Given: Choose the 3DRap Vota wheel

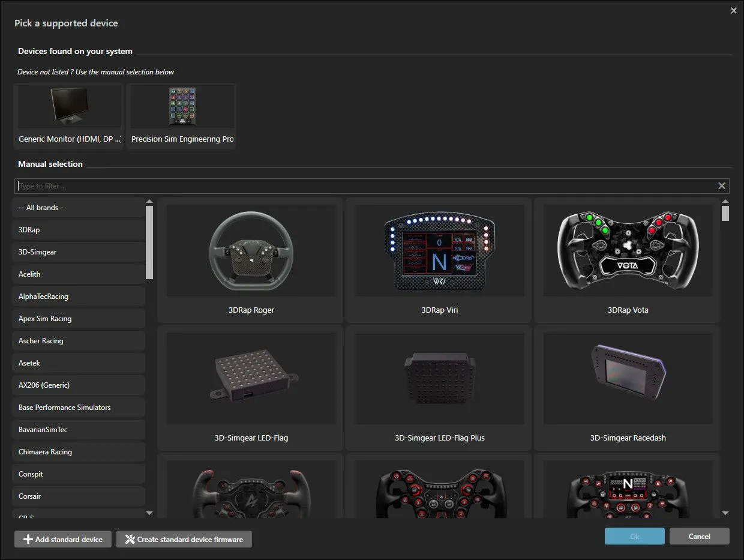Looking at the screenshot, I should pos(627,260).
